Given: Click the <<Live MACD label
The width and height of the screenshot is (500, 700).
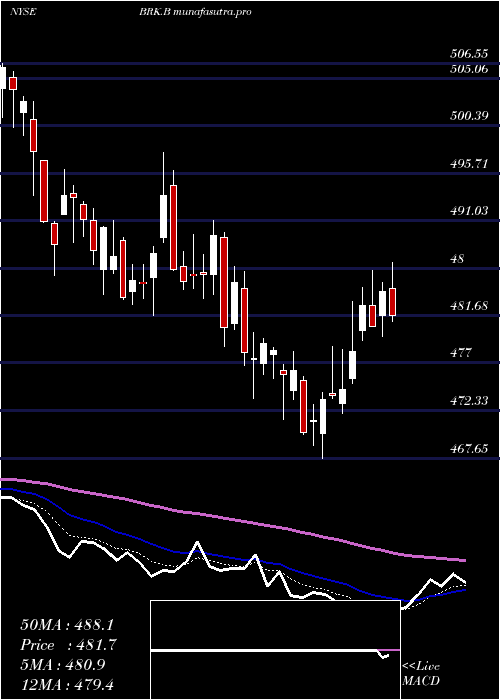Looking at the screenshot, I should click(421, 674).
